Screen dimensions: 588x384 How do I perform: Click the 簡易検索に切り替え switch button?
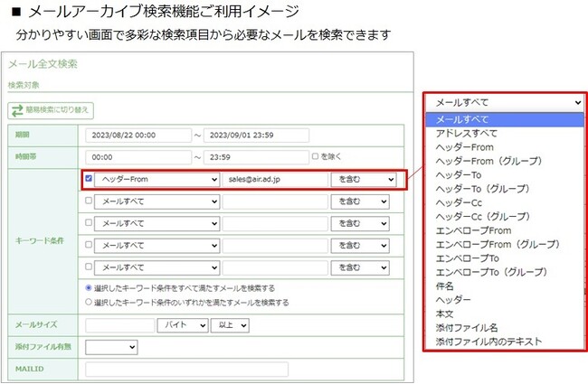pyautogui.click(x=51, y=109)
